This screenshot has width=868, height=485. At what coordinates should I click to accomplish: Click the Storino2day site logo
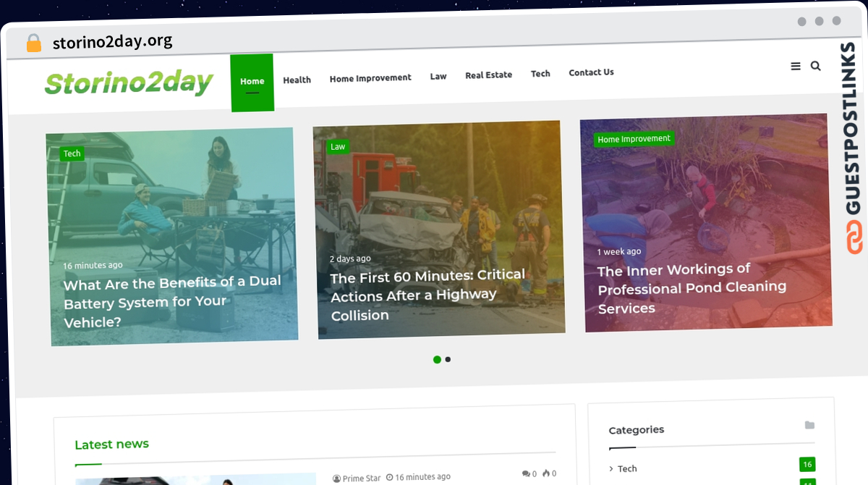[x=129, y=83]
